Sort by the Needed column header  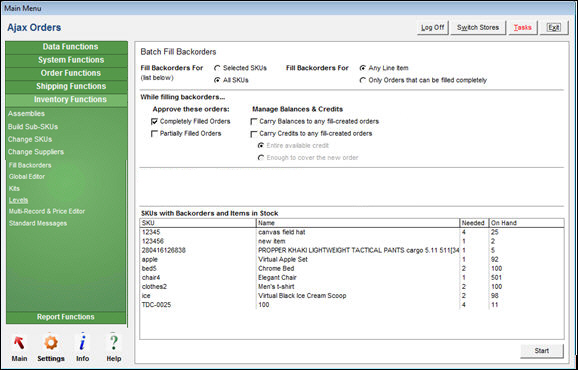coord(474,223)
